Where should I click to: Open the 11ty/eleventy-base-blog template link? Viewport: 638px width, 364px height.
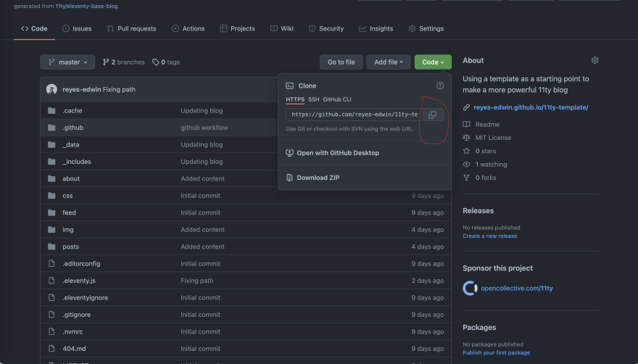click(x=87, y=6)
